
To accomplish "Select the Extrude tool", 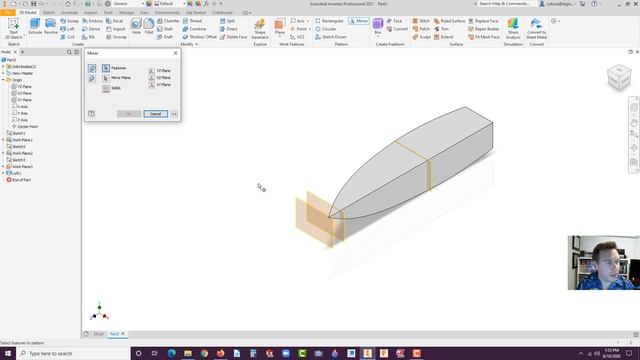I will click(35, 27).
